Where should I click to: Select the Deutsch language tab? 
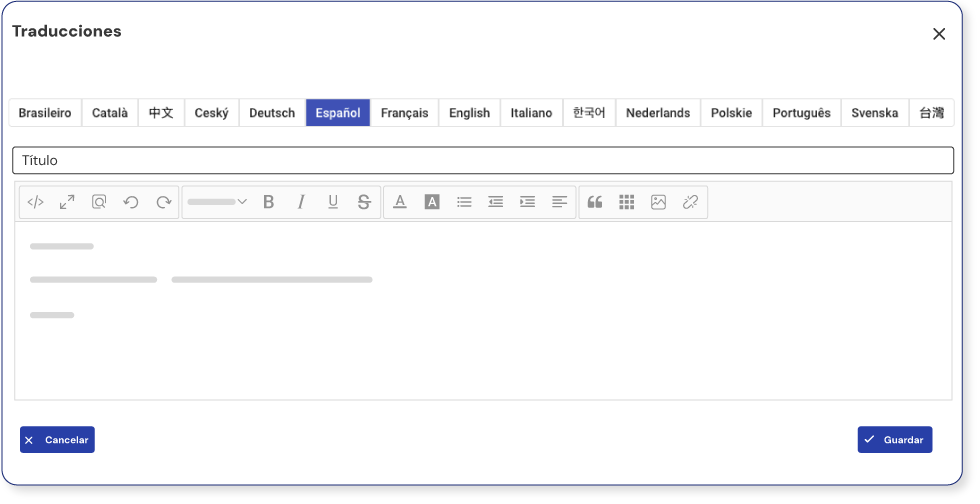pos(272,113)
